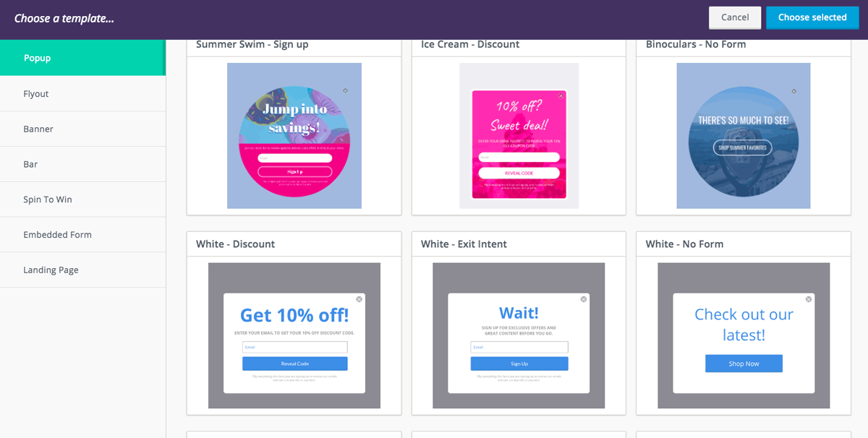Go to Landing Page templates
Image resolution: width=868 pixels, height=438 pixels.
(82, 270)
